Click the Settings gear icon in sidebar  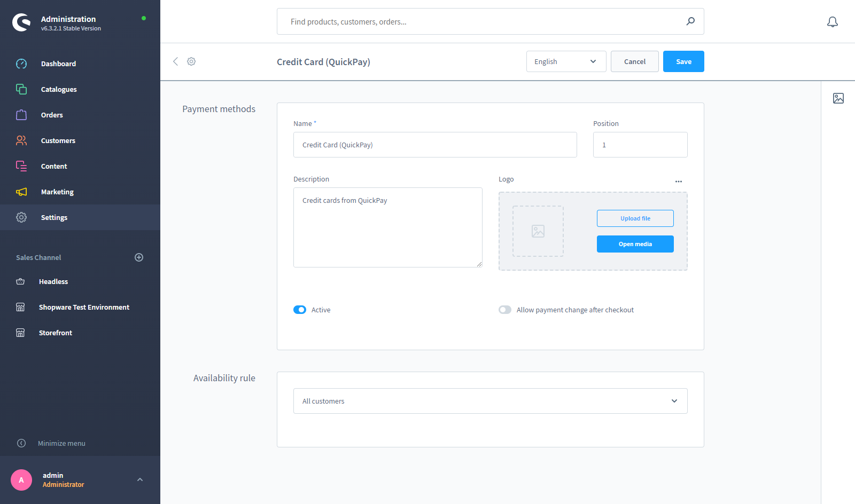(x=21, y=217)
